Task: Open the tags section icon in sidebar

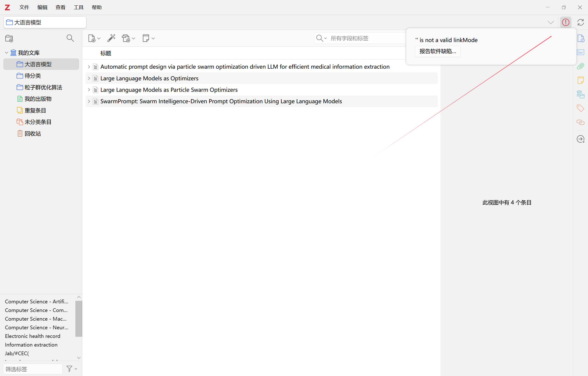Action: click(581, 108)
